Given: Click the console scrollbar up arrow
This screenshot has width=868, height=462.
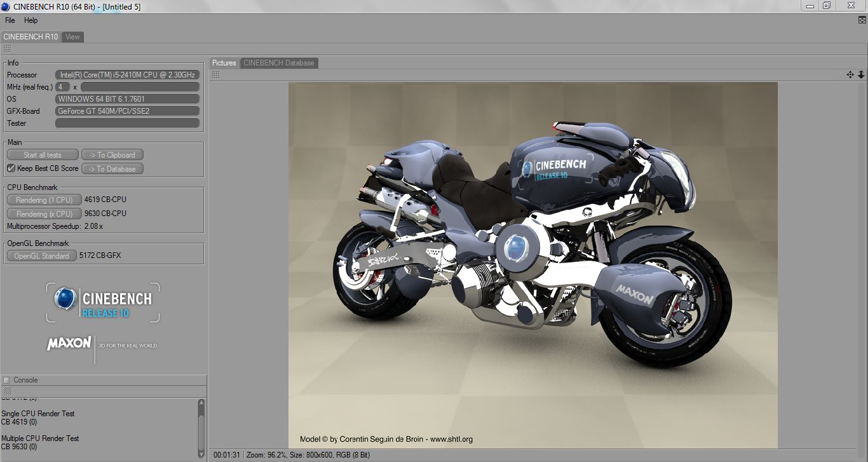Looking at the screenshot, I should tap(201, 402).
